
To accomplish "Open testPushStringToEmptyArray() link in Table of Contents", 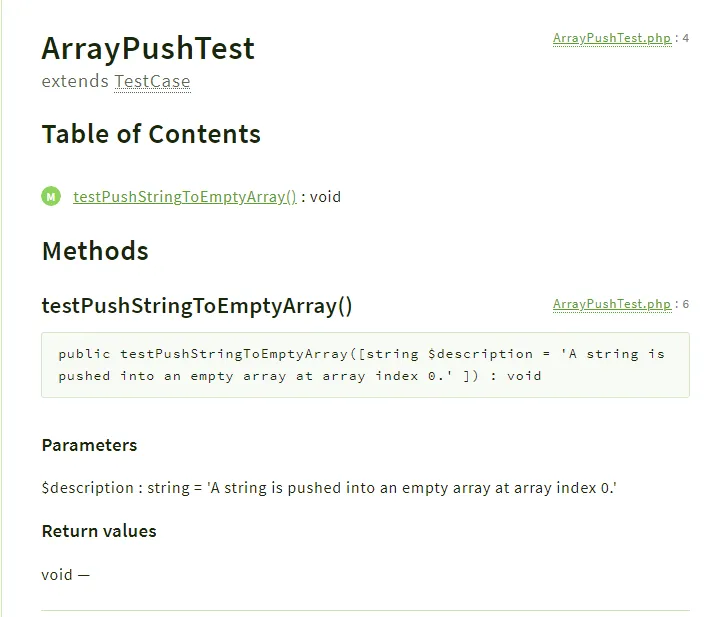I will [185, 197].
